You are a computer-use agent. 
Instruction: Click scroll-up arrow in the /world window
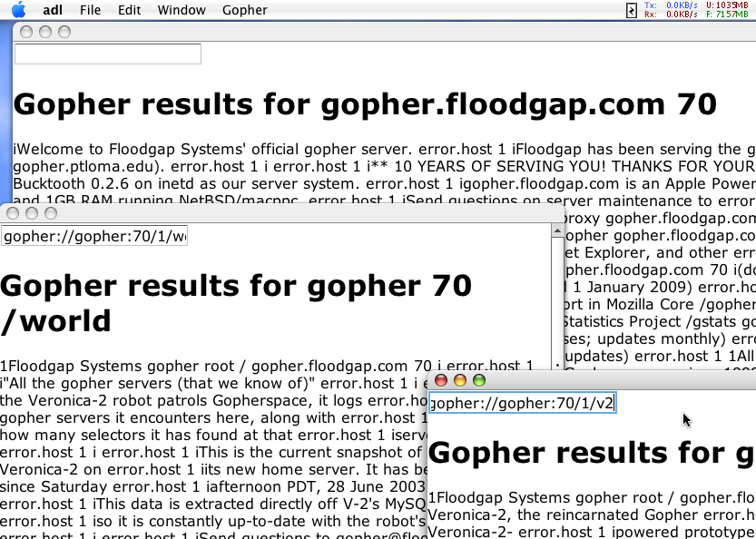tap(557, 232)
